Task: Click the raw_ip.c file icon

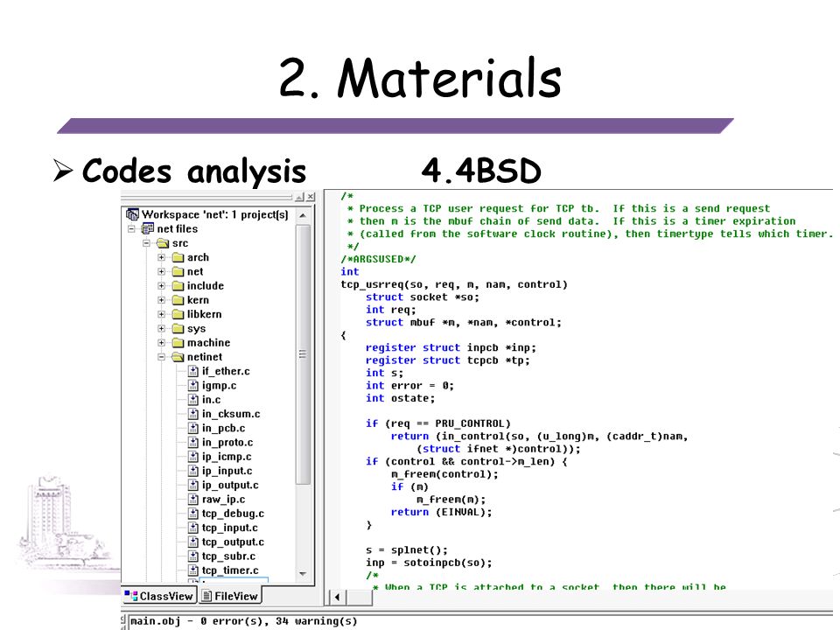Action: tap(193, 500)
